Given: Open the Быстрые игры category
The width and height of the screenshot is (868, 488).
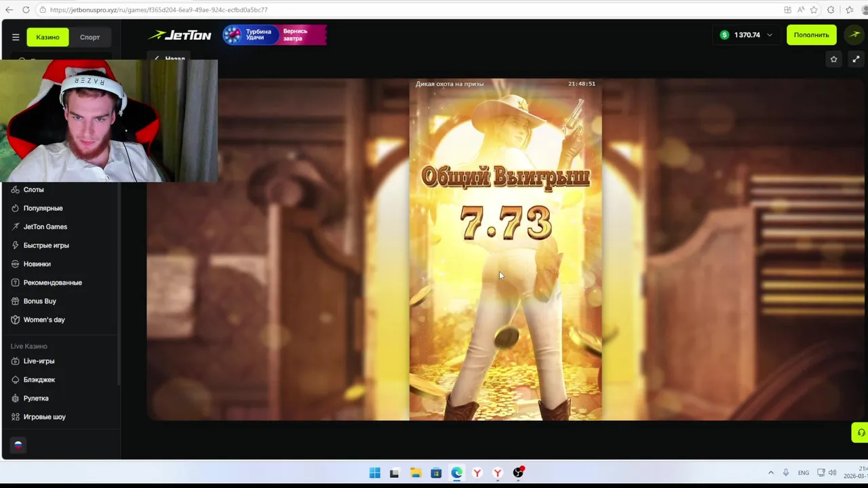Looking at the screenshot, I should 46,245.
